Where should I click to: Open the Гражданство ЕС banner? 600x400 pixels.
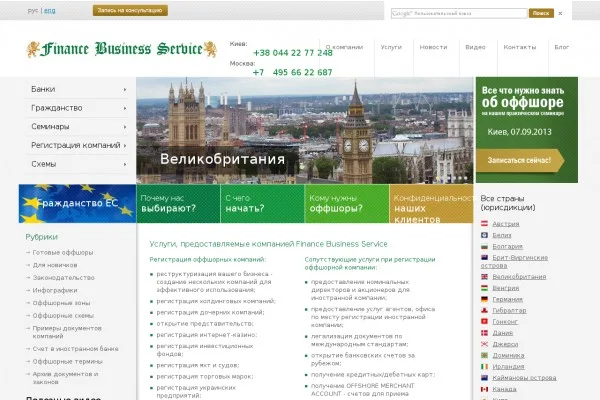click(77, 203)
